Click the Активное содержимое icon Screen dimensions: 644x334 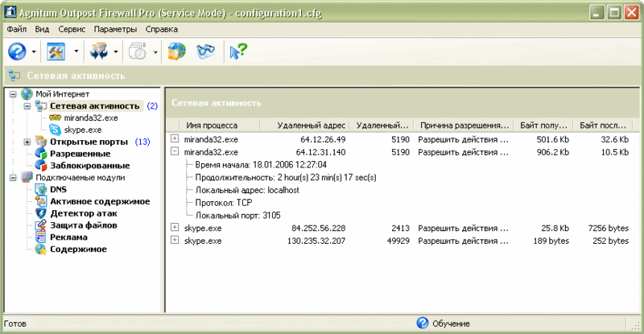point(41,201)
